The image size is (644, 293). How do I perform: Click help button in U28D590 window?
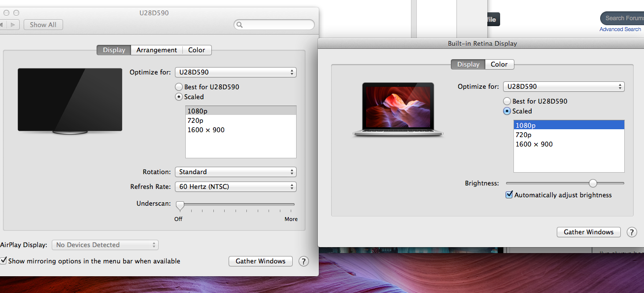pos(304,261)
